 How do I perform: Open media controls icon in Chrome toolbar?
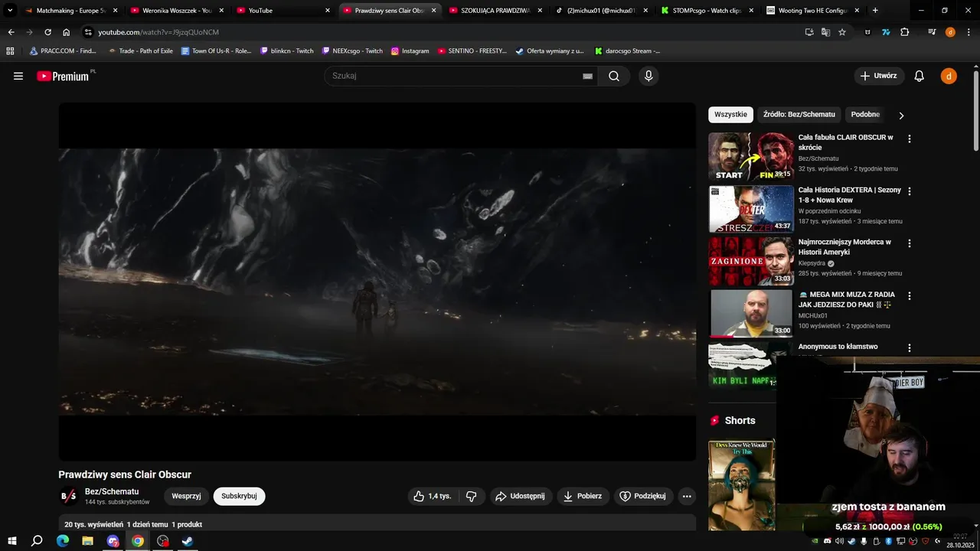932,32
